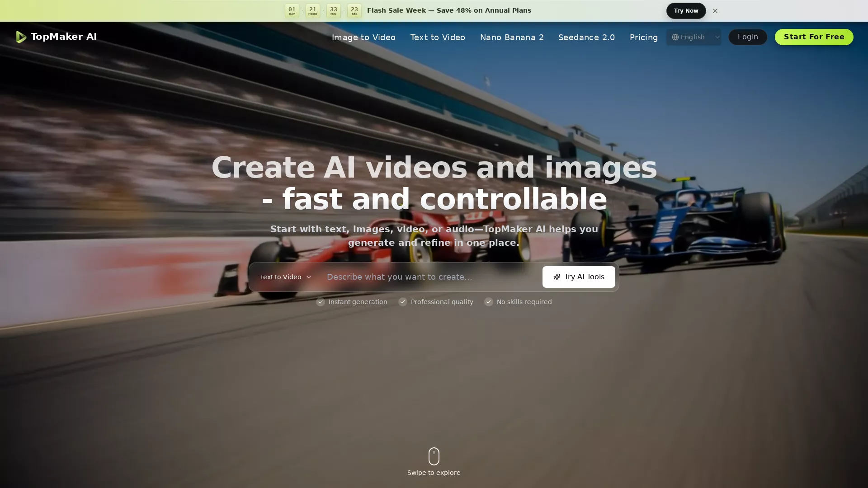Open the Nano Banana 2 page
The height and width of the screenshot is (488, 868).
pyautogui.click(x=512, y=38)
